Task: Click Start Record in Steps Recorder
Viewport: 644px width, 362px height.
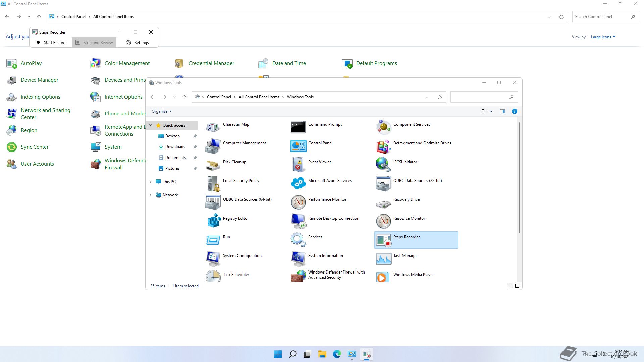Action: [x=51, y=43]
